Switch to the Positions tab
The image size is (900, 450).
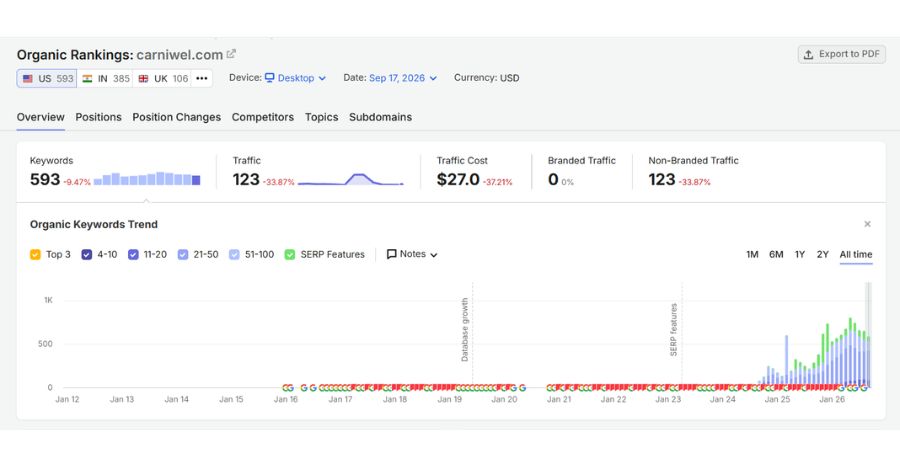pos(98,117)
